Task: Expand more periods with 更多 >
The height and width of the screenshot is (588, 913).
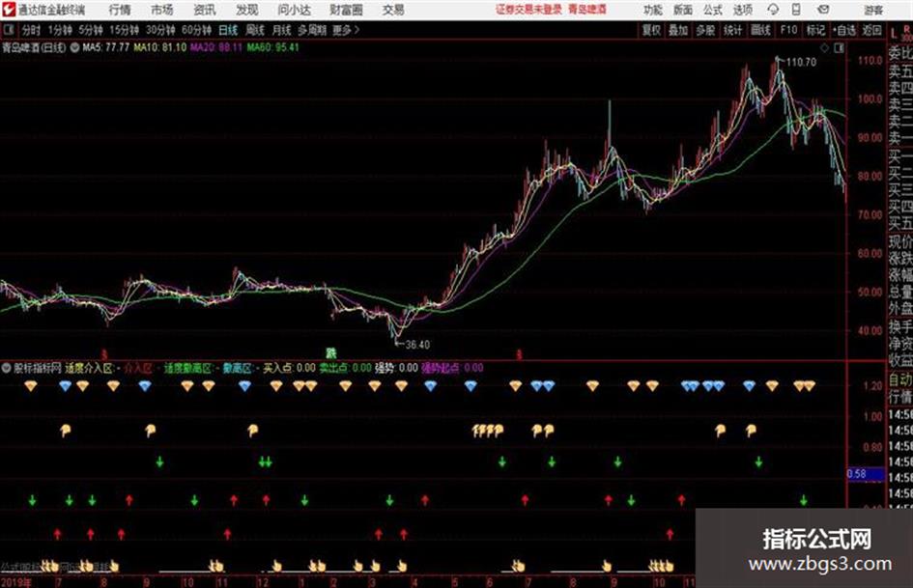Action: click(346, 30)
